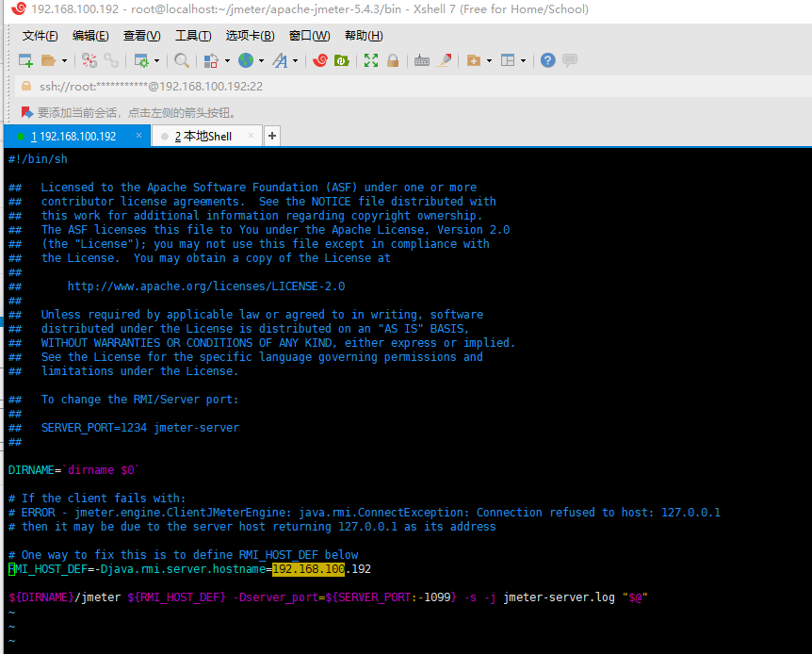Click the Open session folder icon
The height and width of the screenshot is (654, 812).
[x=49, y=60]
